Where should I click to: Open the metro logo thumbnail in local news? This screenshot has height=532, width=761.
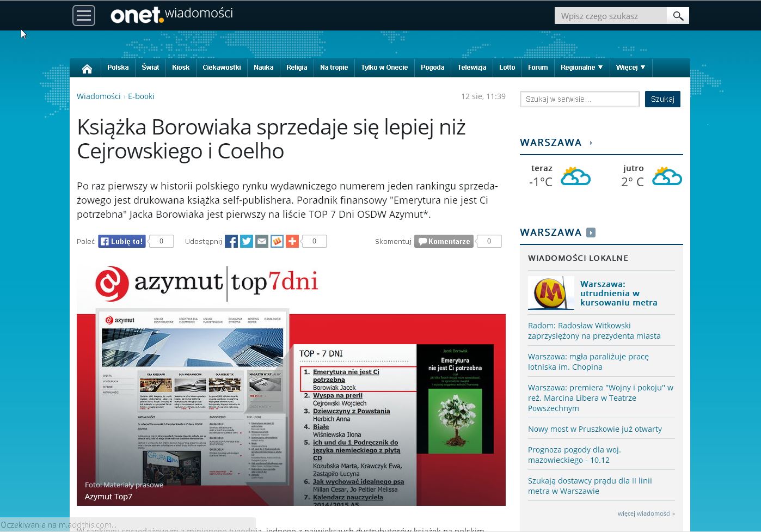(x=551, y=293)
